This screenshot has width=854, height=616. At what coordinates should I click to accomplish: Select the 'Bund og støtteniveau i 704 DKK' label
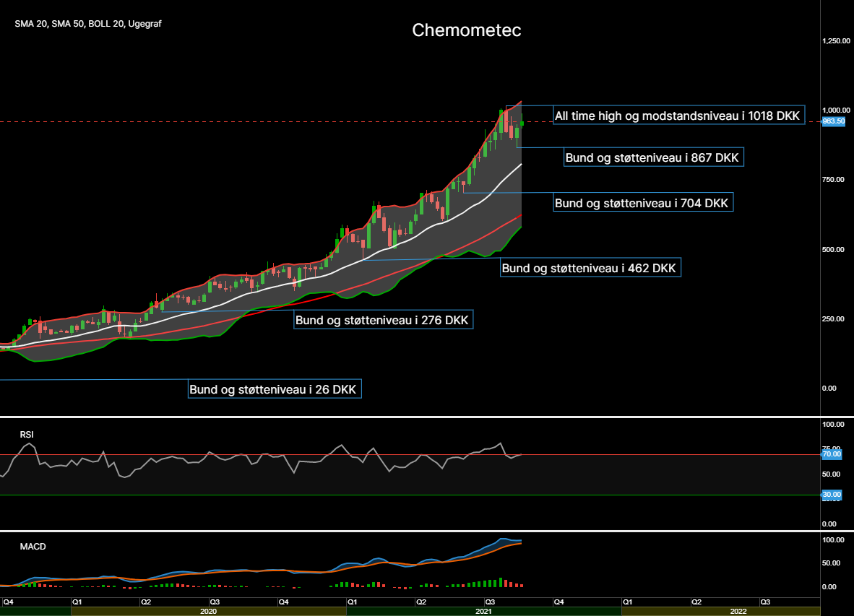[643, 202]
